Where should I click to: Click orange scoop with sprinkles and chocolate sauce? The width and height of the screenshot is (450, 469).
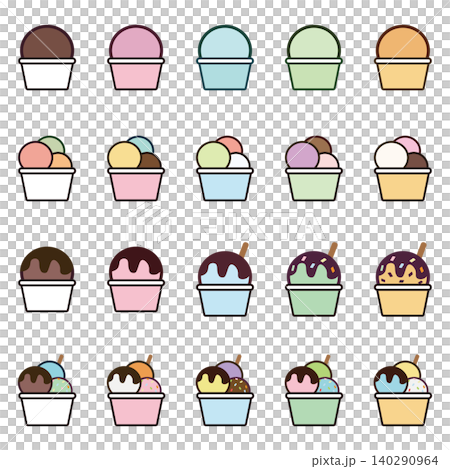click(403, 279)
